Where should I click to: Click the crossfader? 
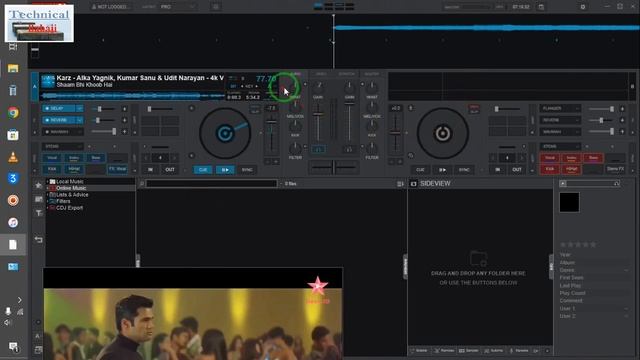(334, 167)
